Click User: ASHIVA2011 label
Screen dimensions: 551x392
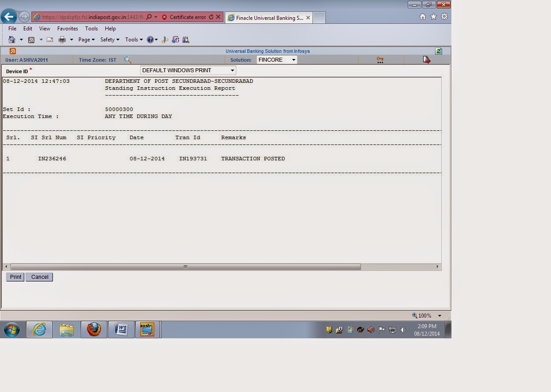pyautogui.click(x=26, y=60)
